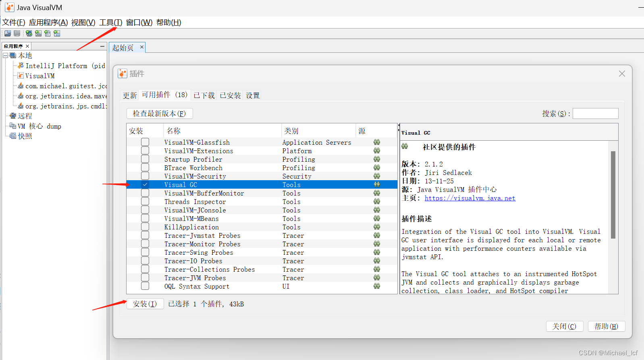Click the Add Remote Host toolbar icon
This screenshot has width=644, height=360.
click(x=29, y=33)
